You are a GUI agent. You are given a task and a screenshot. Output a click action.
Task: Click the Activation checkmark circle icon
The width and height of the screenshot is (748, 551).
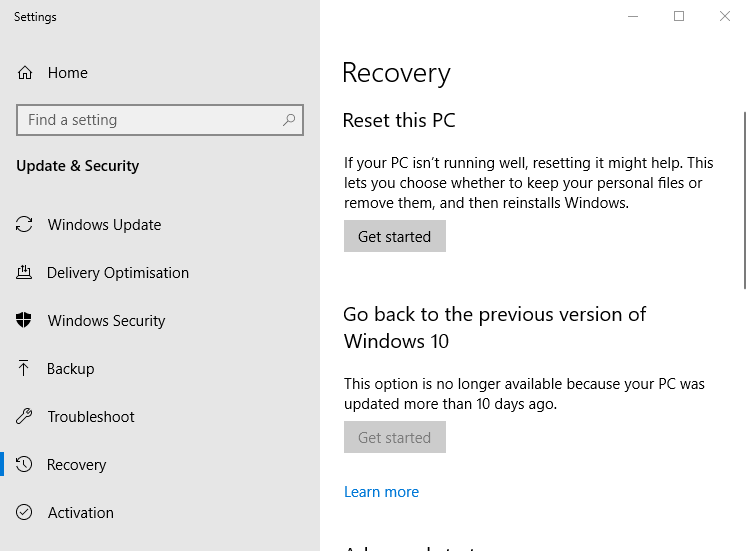tap(24, 512)
